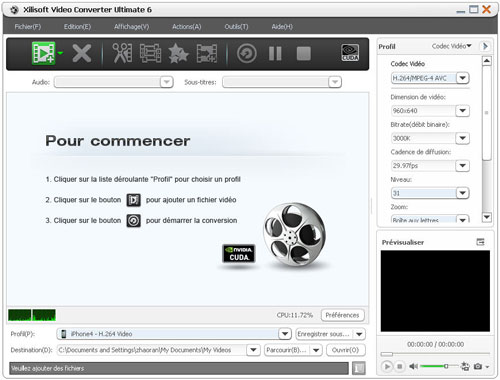Toggle the CUDA toolbar icon
The image size is (500, 380).
[350, 53]
